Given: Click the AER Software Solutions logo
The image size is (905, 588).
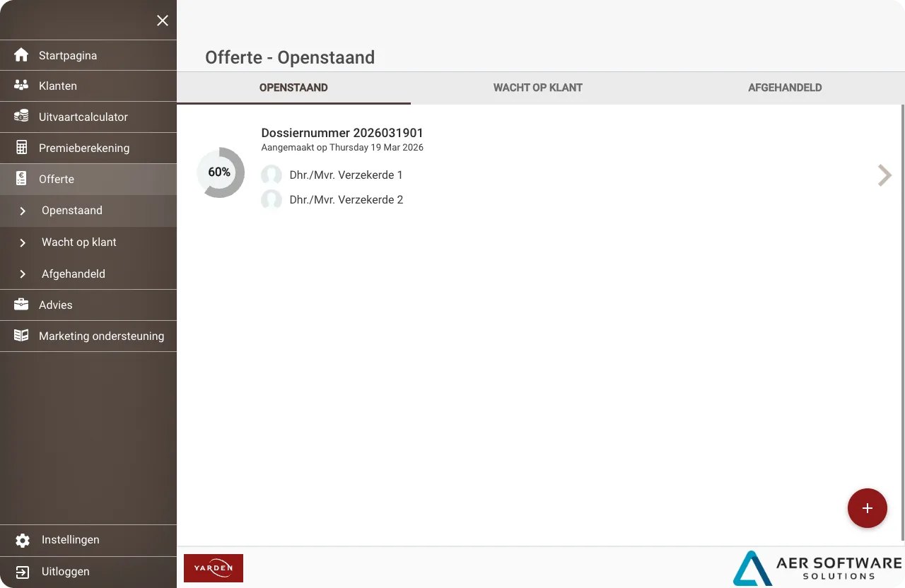Looking at the screenshot, I should [x=817, y=568].
